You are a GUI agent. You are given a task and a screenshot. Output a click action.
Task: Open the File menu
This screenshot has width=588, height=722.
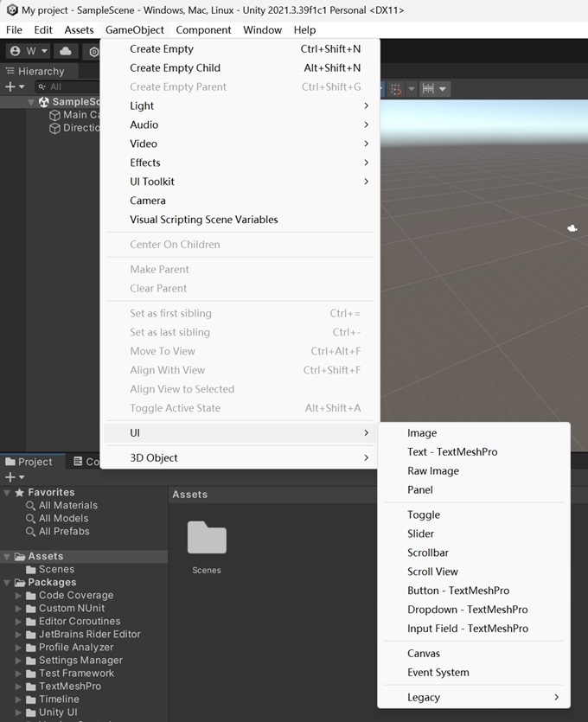[14, 30]
